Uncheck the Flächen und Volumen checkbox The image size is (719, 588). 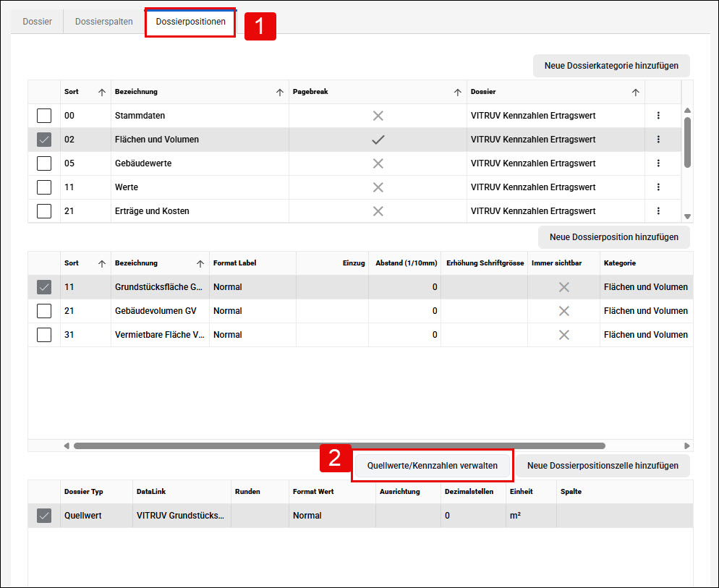pos(44,140)
